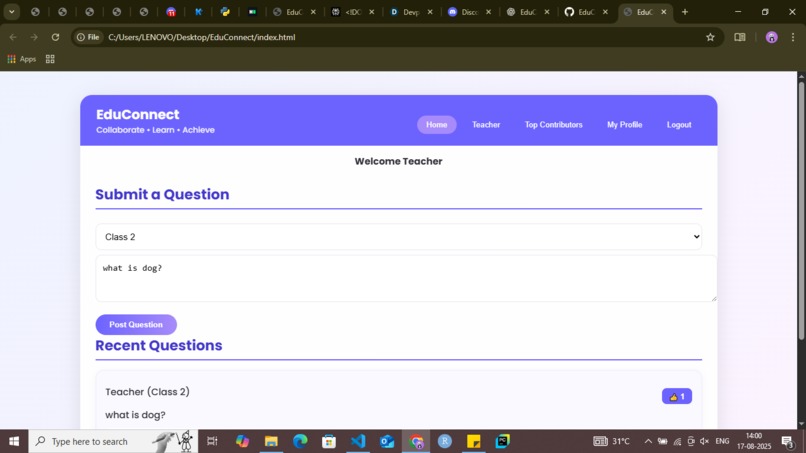Open the R app on the taskbar
The image size is (806, 453).
pyautogui.click(x=445, y=441)
